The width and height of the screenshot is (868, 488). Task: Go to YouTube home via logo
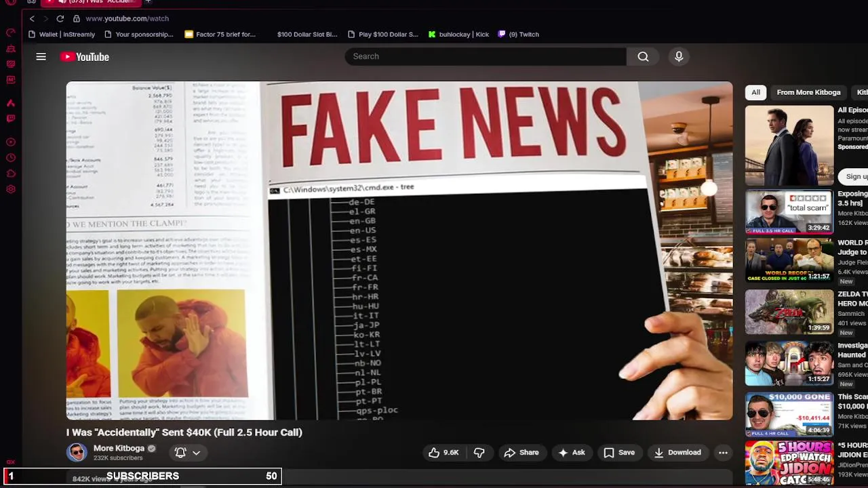tap(85, 57)
